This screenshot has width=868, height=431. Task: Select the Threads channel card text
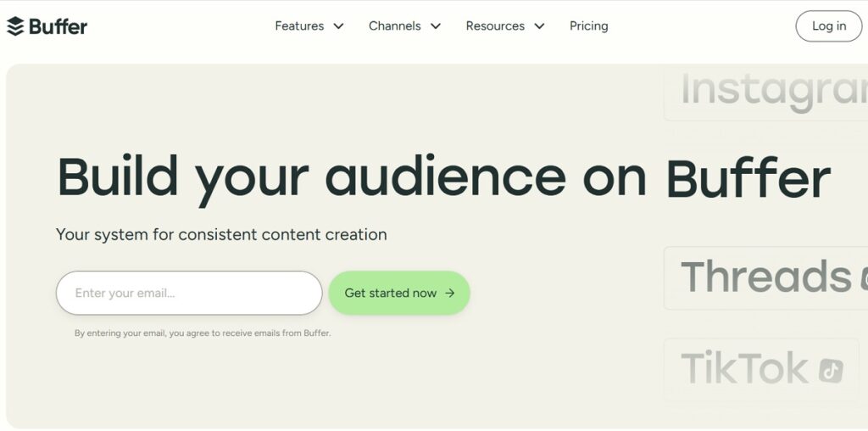coord(765,277)
